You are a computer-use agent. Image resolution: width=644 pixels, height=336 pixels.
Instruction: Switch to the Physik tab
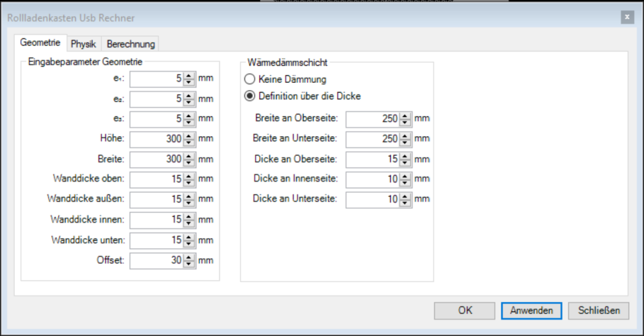pos(83,44)
